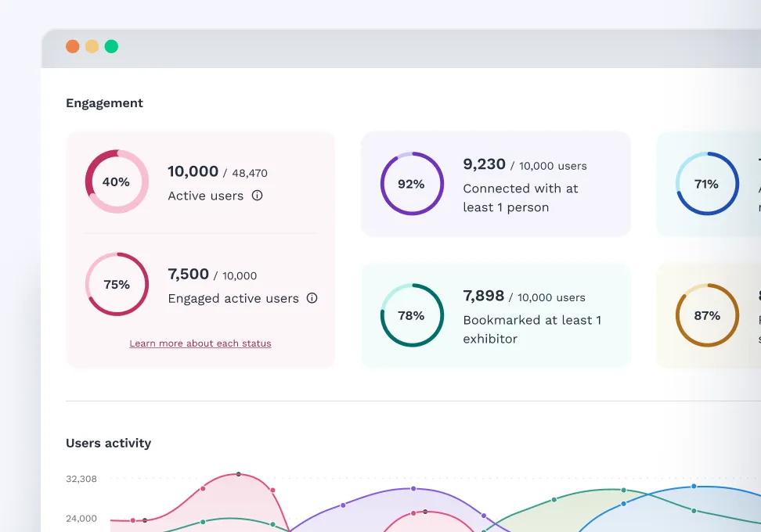
Task: Click the pink 75% engaged users ring
Action: point(116,284)
